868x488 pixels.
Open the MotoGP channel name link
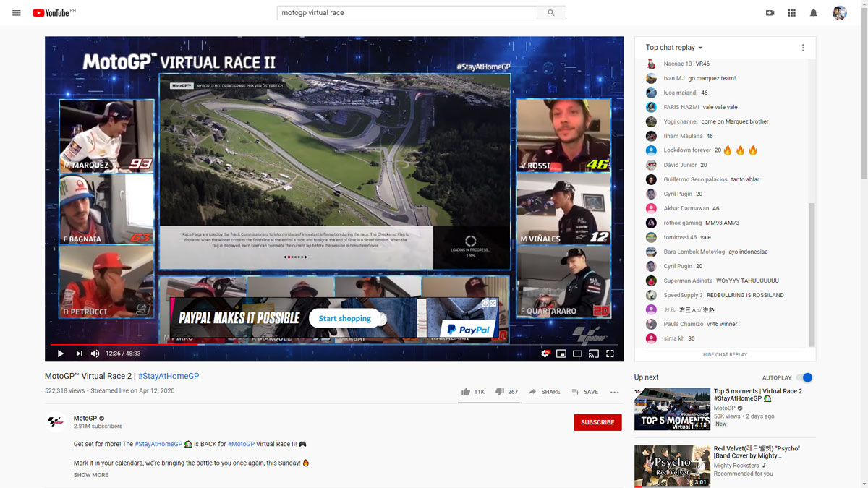tap(85, 418)
